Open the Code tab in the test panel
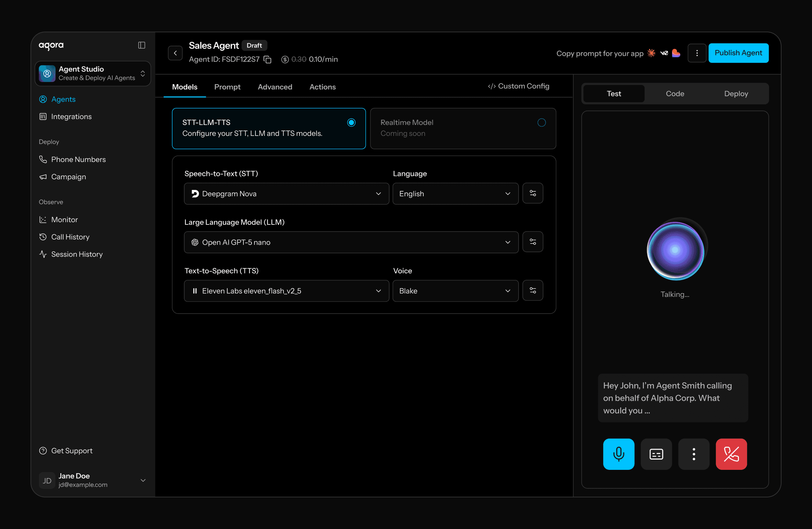The width and height of the screenshot is (812, 529). click(x=675, y=93)
